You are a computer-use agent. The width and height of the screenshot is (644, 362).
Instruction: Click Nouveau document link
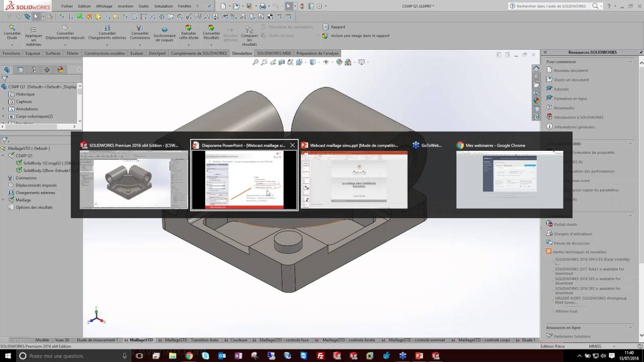[x=571, y=70]
